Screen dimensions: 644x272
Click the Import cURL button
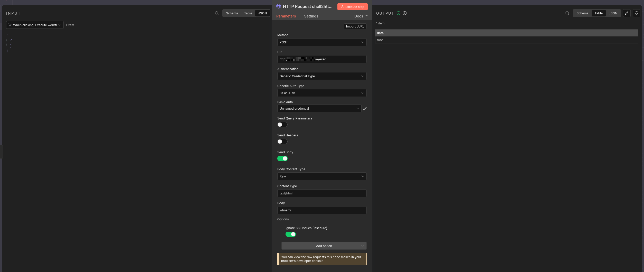(355, 26)
